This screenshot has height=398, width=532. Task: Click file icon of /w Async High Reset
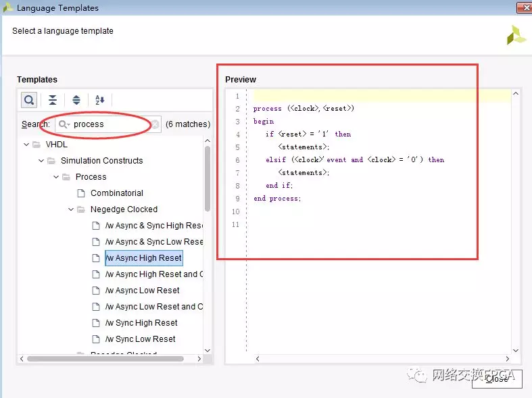[96, 258]
